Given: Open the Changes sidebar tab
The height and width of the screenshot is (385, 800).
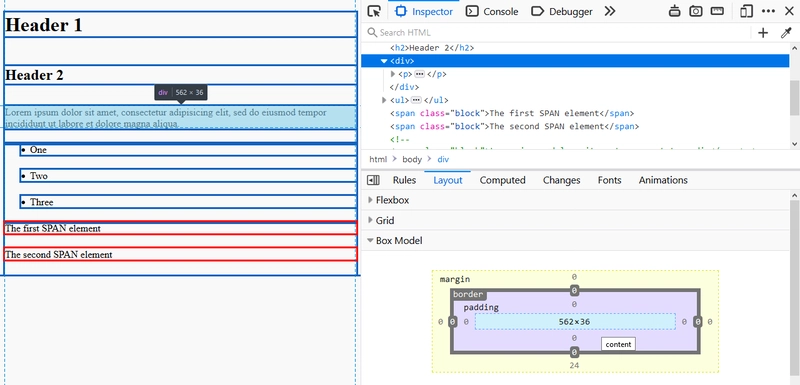Looking at the screenshot, I should pos(561,180).
